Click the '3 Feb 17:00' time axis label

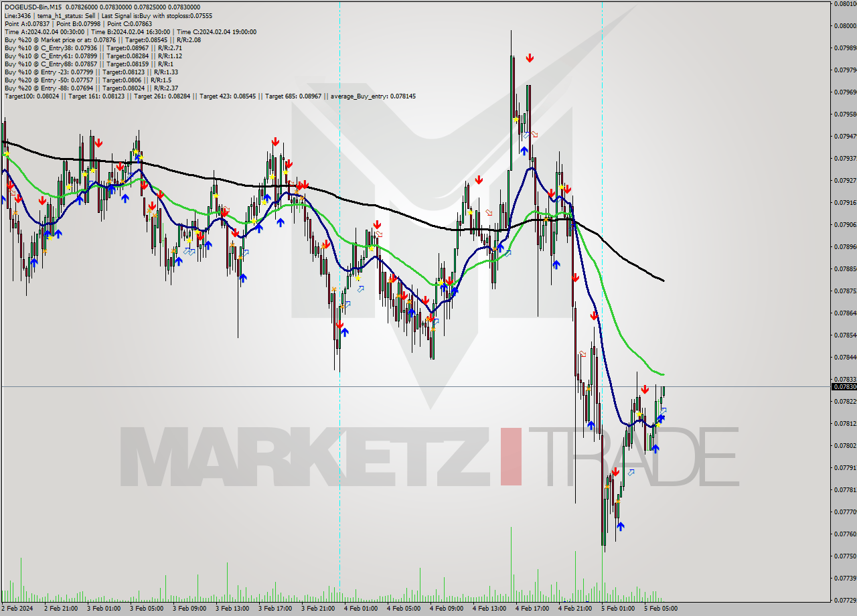(275, 609)
